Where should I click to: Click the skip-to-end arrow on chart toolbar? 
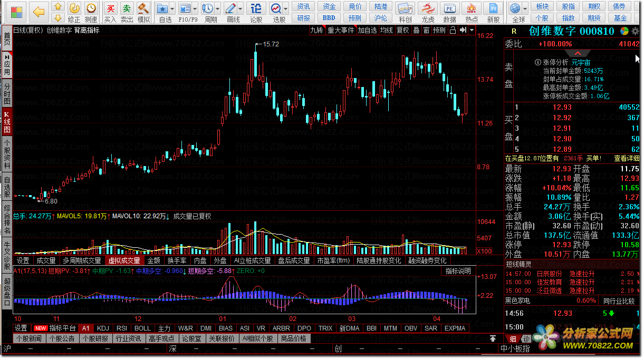tap(463, 30)
